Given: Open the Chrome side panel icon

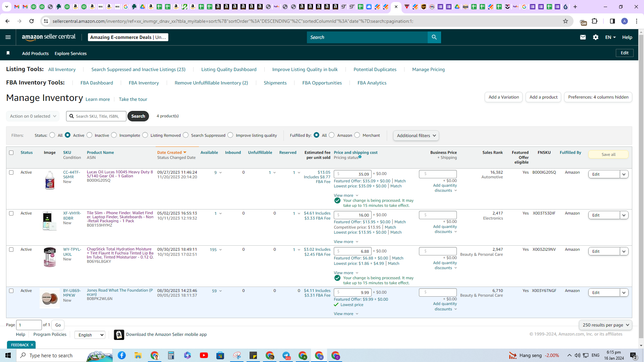Looking at the screenshot, I should click(x=612, y=21).
